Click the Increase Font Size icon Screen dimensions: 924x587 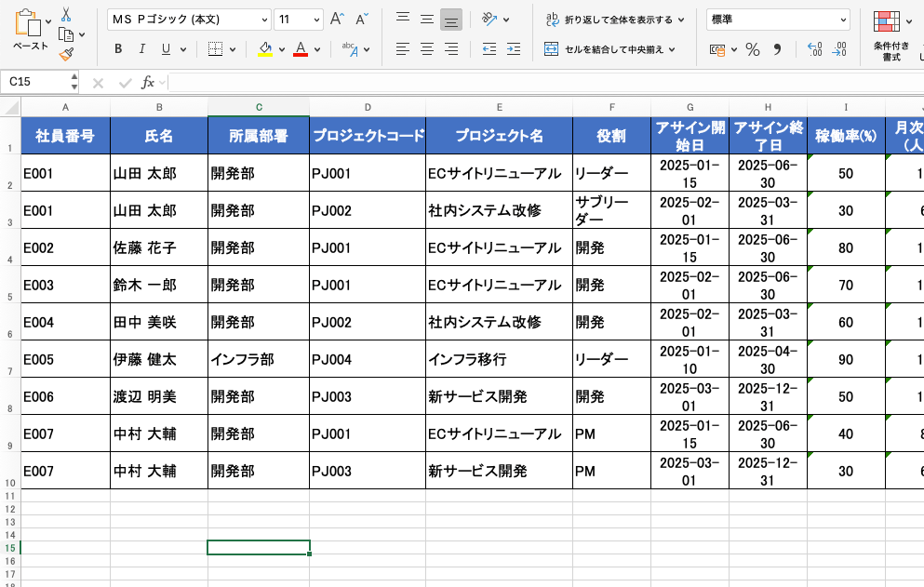pos(337,20)
